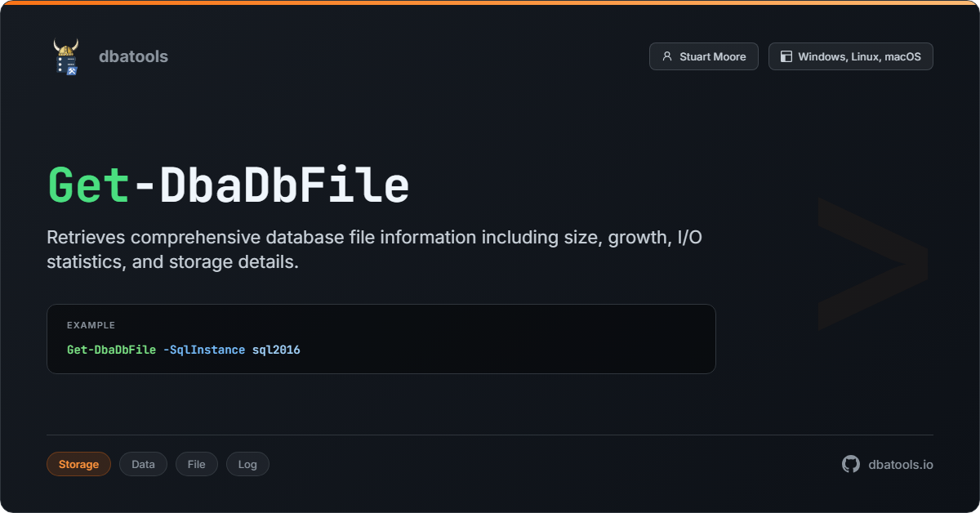Click the -SqlInstance parameter in the example
980x513 pixels.
204,350
